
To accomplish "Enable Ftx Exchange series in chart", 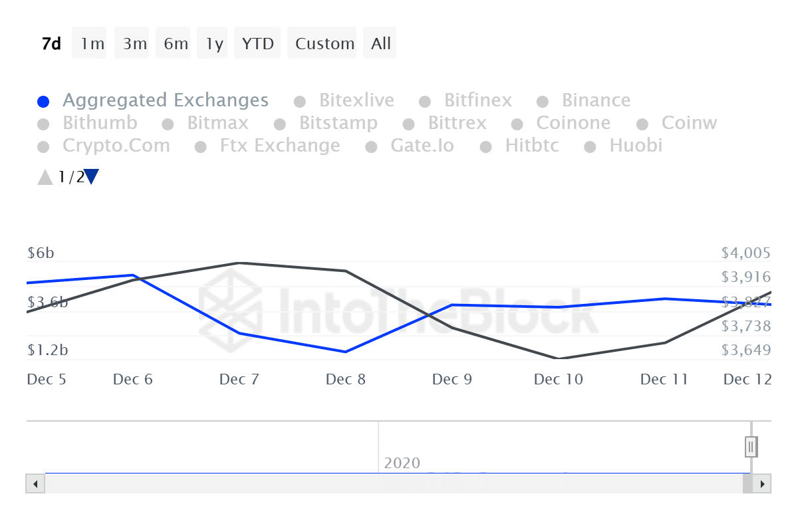I will click(279, 146).
